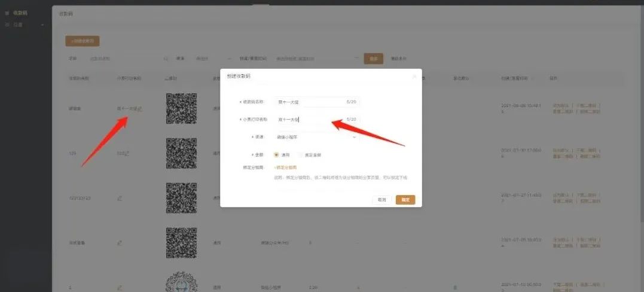This screenshot has height=292, width=644.
Task: Open the 渠道 filter dropdown in the filter bar
Action: point(213,59)
